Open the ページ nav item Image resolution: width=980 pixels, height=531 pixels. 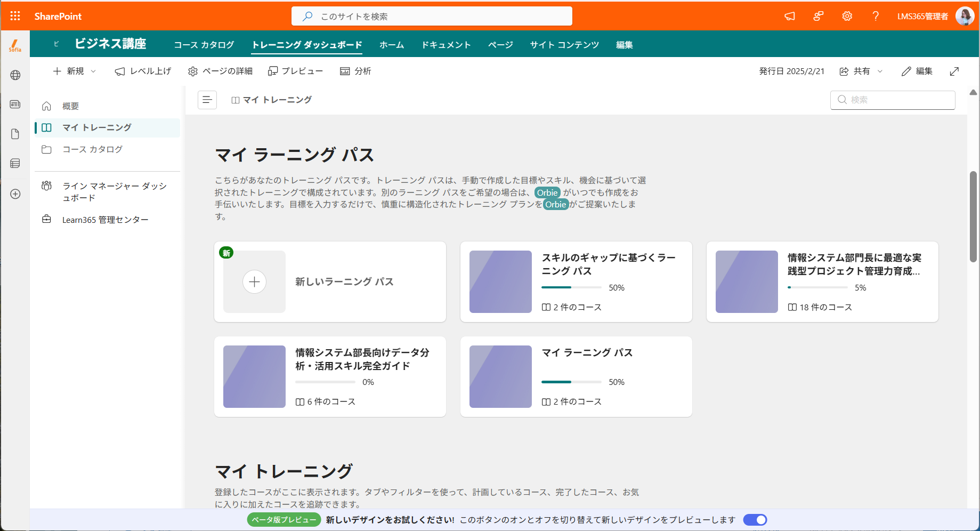(500, 45)
